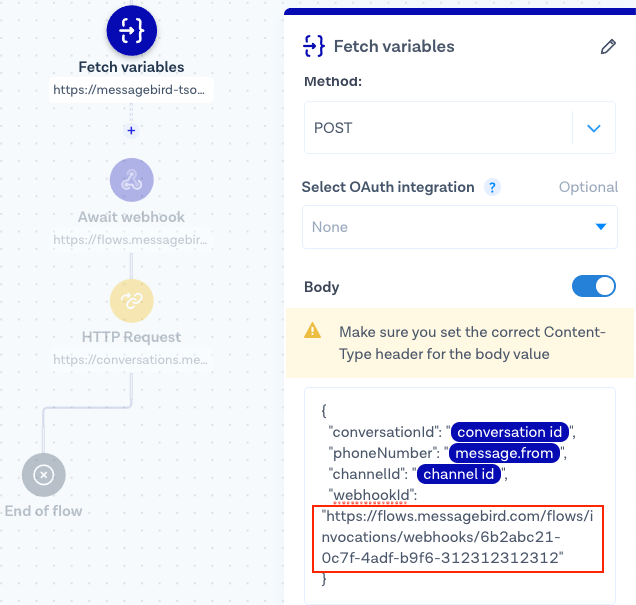This screenshot has width=636, height=605.
Task: Select the Await webhook node icon
Action: (131, 181)
